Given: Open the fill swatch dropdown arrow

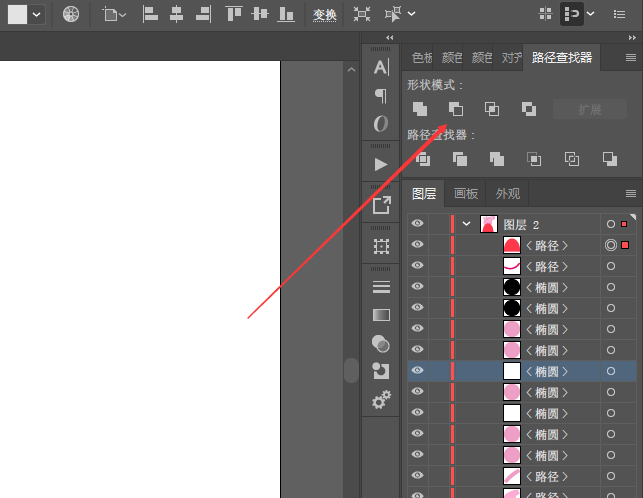Looking at the screenshot, I should pyautogui.click(x=36, y=15).
